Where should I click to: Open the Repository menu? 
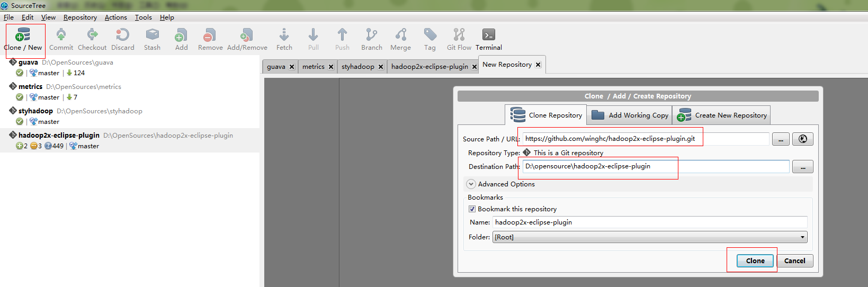pyautogui.click(x=80, y=17)
